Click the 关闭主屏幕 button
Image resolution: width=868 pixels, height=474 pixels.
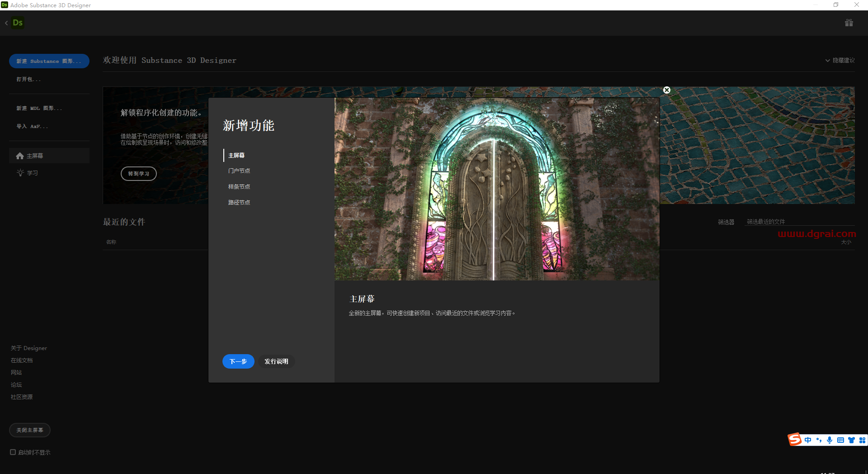point(30,430)
